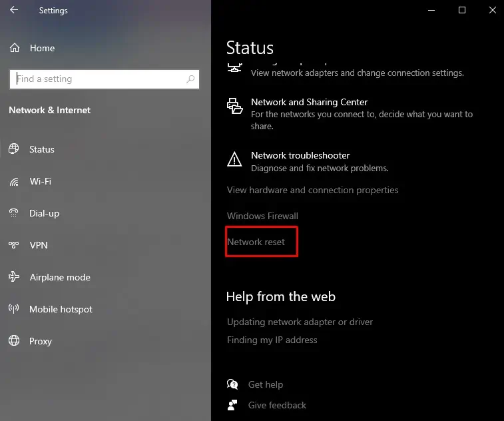
Task: Open the Mobile hotspot section
Action: [x=61, y=309]
